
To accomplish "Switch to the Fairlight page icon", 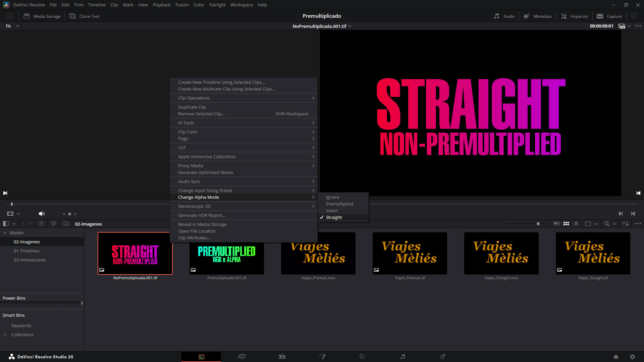I will click(402, 357).
